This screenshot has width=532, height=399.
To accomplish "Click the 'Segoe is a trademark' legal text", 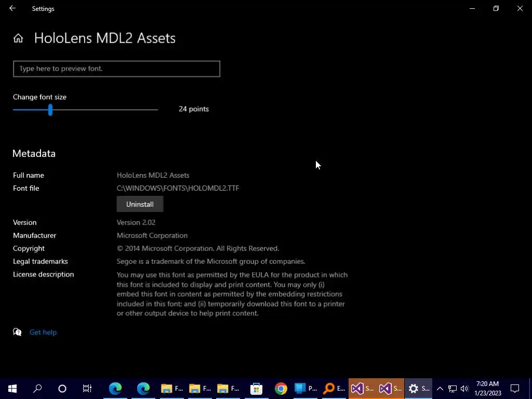I will [x=211, y=261].
